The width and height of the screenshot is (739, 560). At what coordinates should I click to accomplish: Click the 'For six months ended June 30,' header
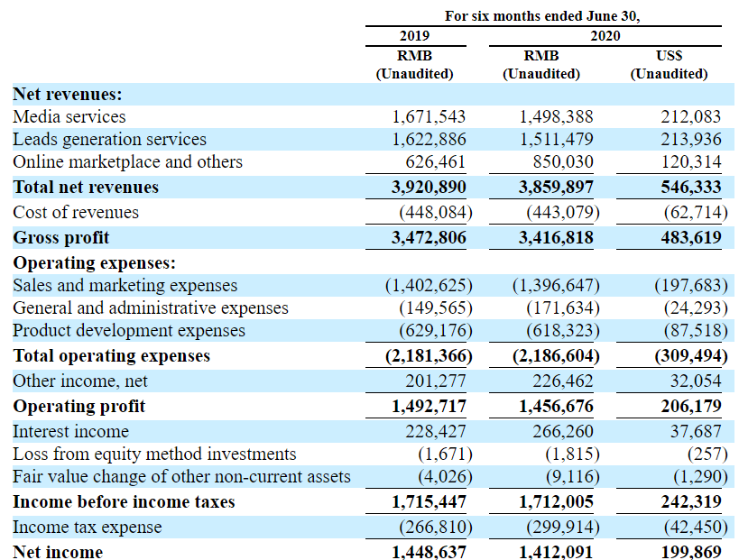coord(542,16)
